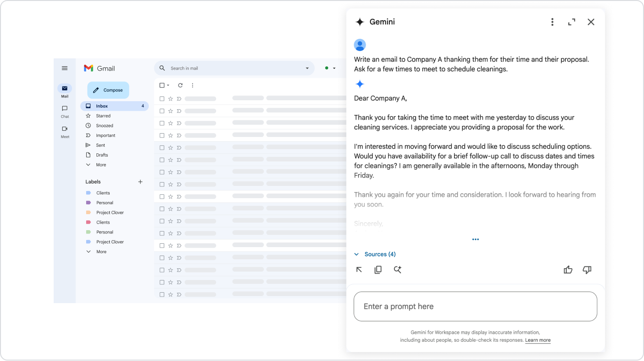Click the Compose button

point(108,90)
